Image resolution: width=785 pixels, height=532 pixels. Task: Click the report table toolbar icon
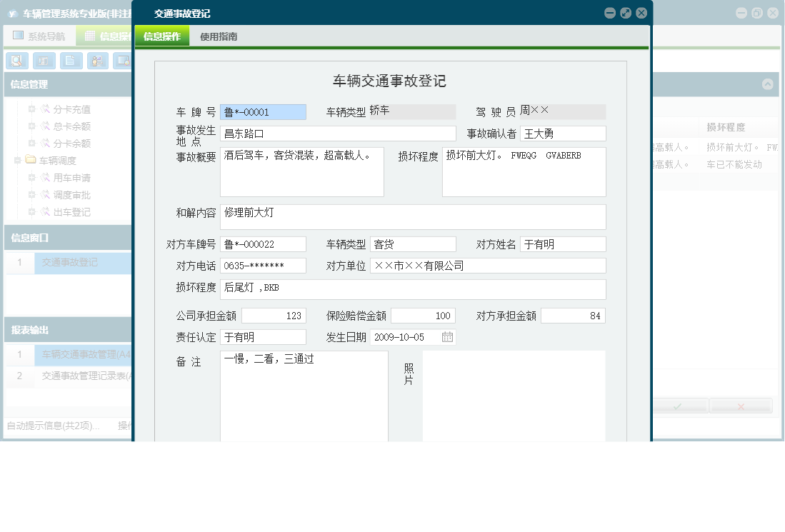pos(44,61)
